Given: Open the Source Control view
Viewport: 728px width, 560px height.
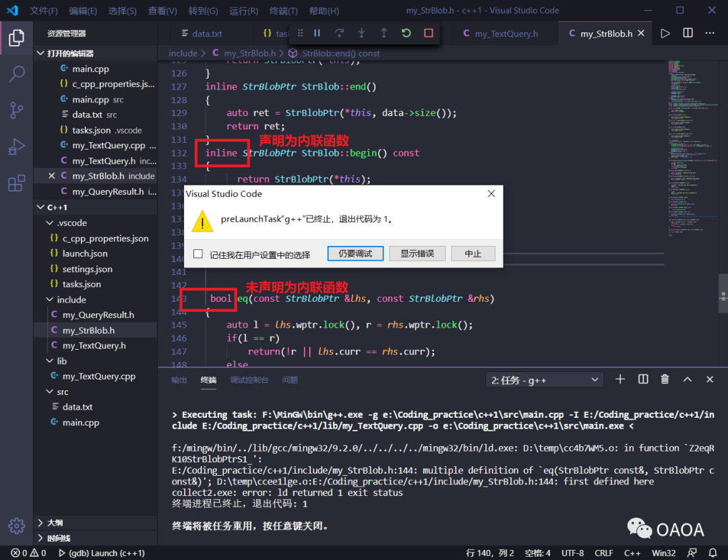Looking at the screenshot, I should pos(16,111).
